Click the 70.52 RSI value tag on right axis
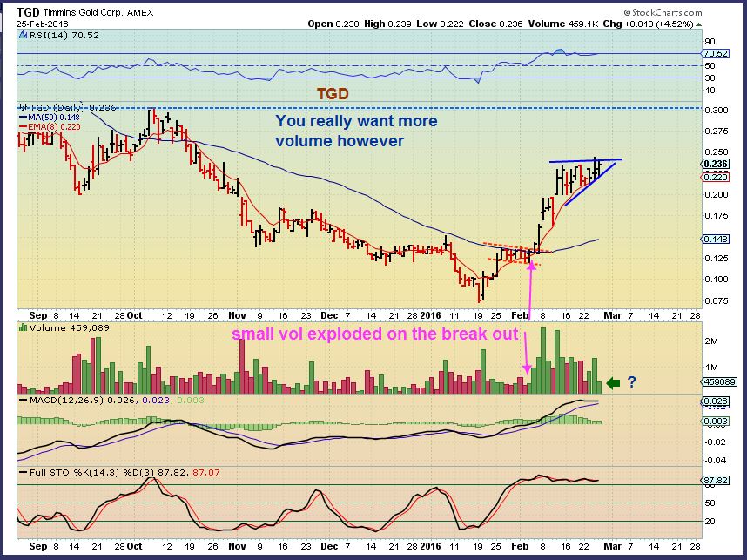Viewport: 747px width, 560px height. (x=716, y=54)
